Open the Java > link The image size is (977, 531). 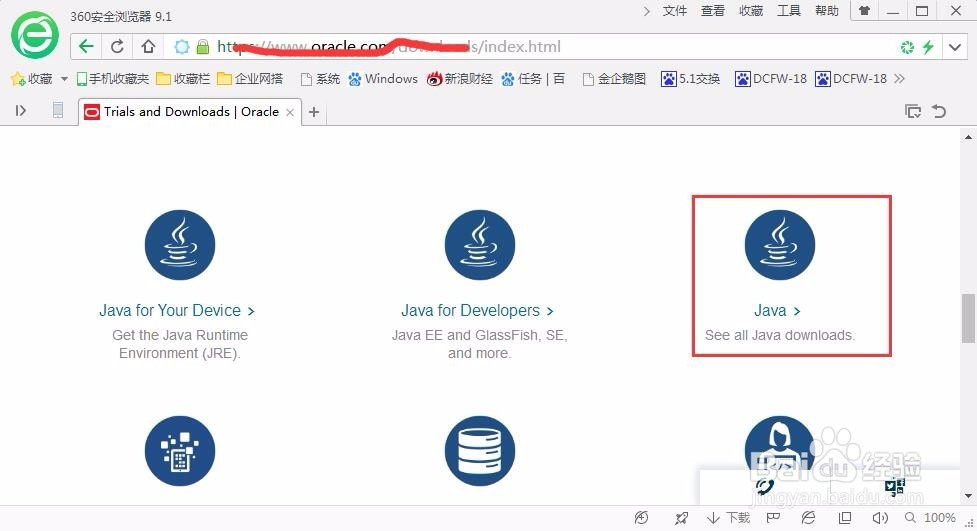pos(777,310)
